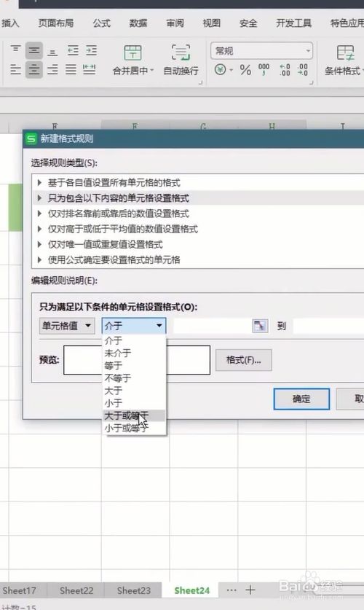Choose 未介于 in the operator list
This screenshot has width=364, height=610.
point(134,353)
